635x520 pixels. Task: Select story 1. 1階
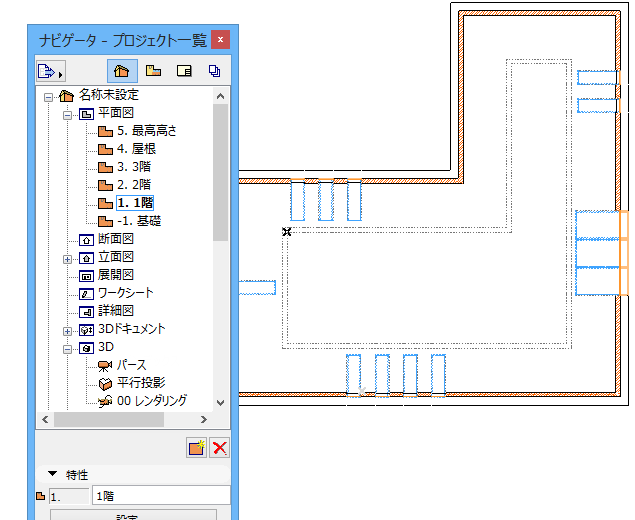click(135, 202)
